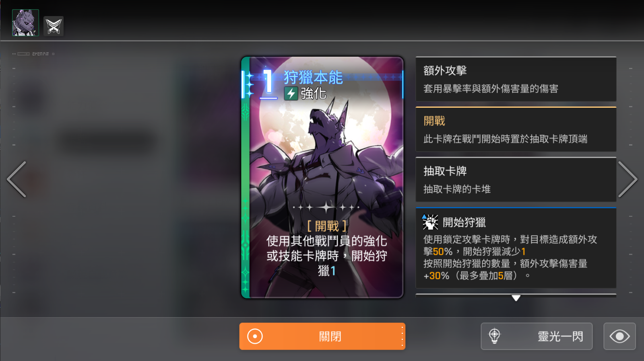Image resolution: width=644 pixels, height=361 pixels.
Task: Click the 狩獵本能 card title
Action: (x=313, y=77)
